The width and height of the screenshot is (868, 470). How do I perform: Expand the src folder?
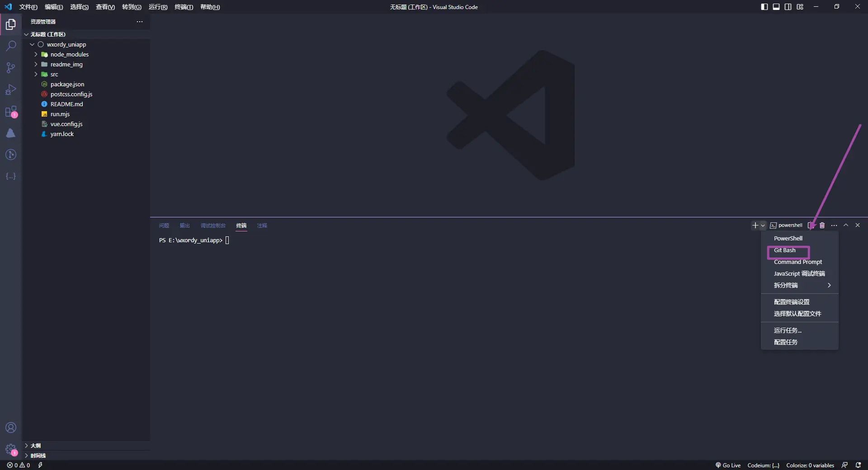[x=86, y=74]
